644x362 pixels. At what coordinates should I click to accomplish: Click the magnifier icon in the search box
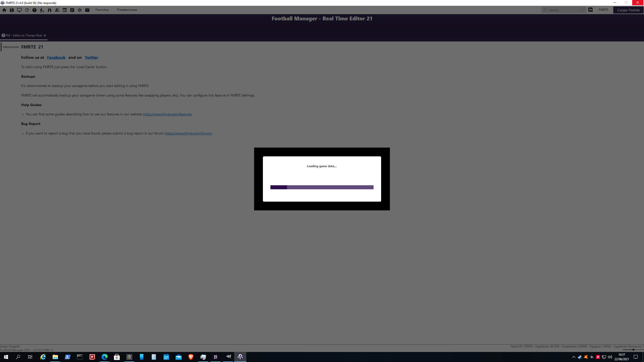545,10
